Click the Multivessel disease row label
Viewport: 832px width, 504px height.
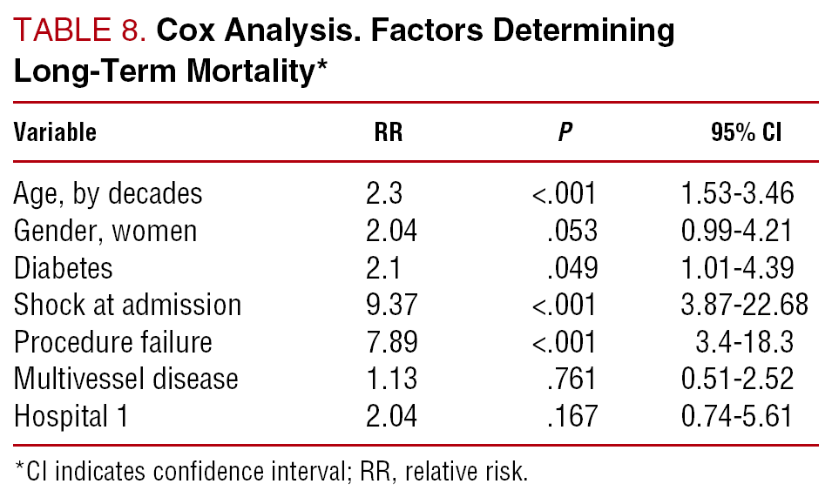click(125, 379)
